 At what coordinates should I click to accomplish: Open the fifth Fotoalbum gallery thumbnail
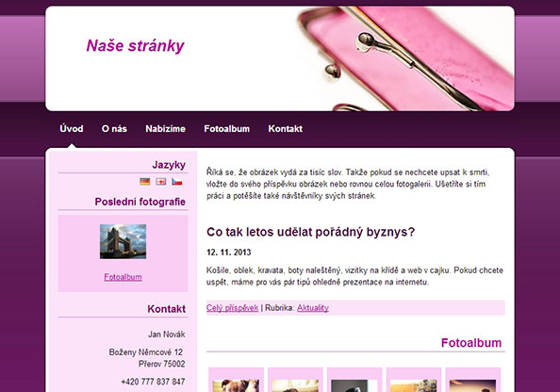coord(473,385)
